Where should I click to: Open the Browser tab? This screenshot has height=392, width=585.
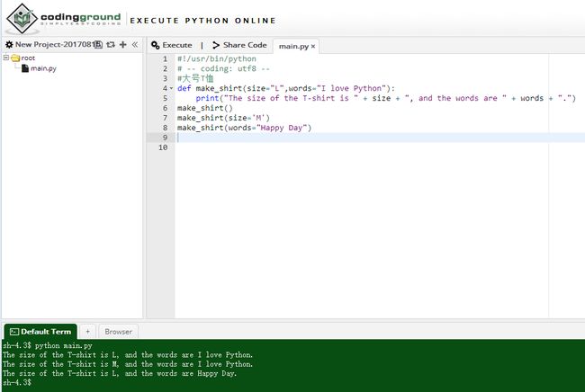[118, 332]
